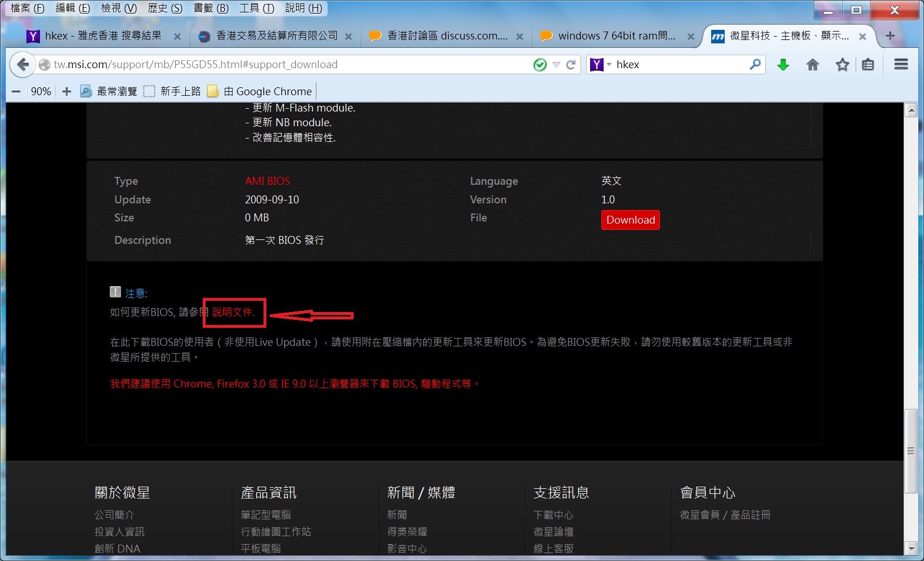Open 下載中心 footer link
924x561 pixels.
click(x=553, y=515)
